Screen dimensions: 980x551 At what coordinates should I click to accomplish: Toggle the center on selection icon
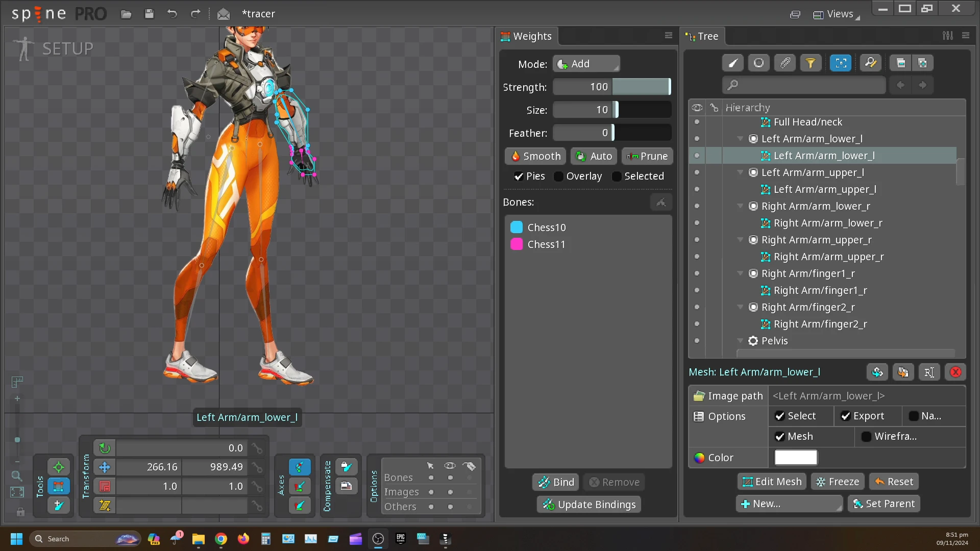841,63
